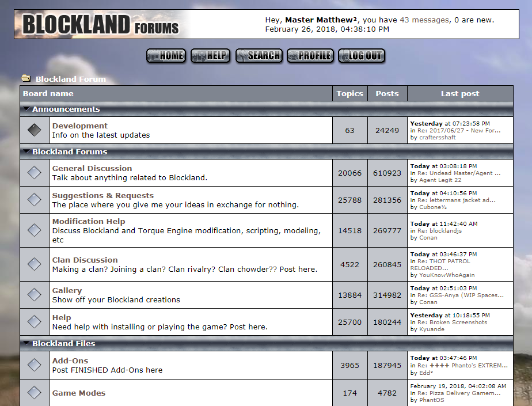
Task: Open the Blockland Forum breadcrumb link
Action: click(x=71, y=79)
